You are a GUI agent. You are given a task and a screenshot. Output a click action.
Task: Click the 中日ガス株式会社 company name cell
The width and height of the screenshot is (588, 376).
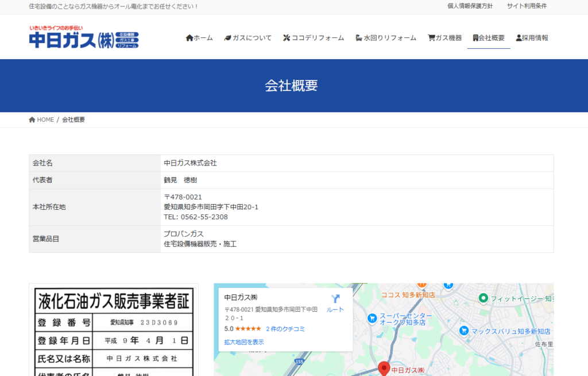click(x=357, y=163)
